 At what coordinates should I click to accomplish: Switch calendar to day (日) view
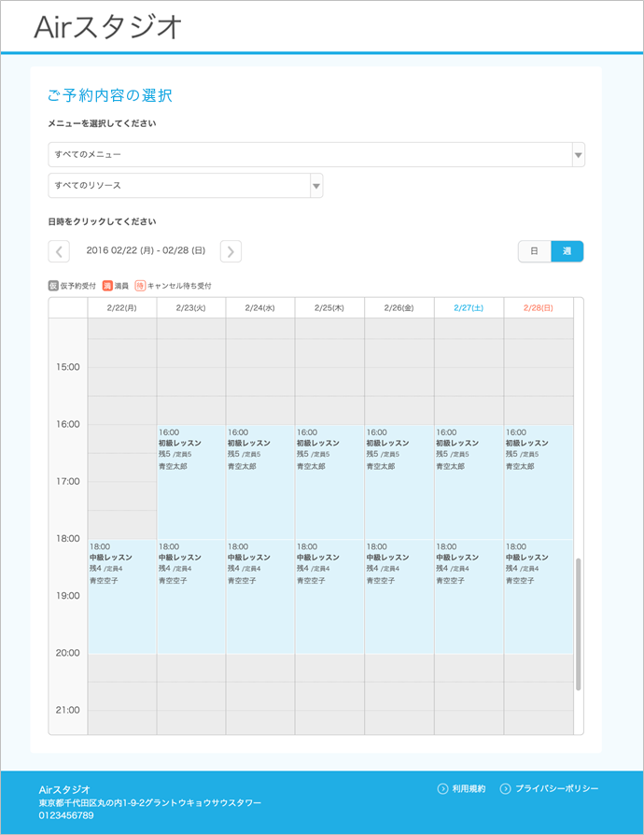pos(535,251)
